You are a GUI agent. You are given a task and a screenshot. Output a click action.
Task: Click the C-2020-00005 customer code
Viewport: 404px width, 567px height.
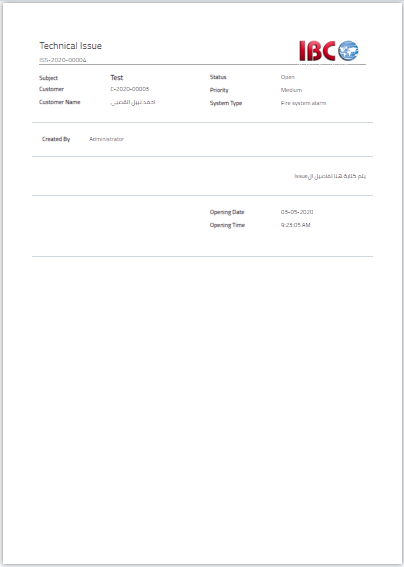click(x=129, y=89)
